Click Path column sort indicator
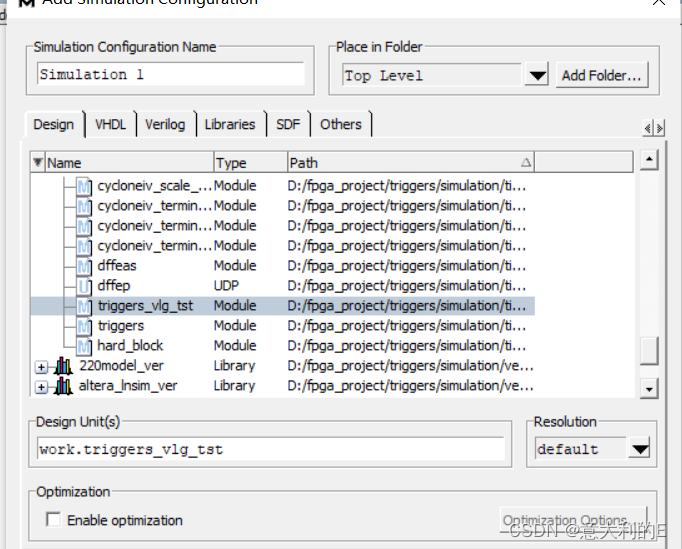 coord(526,163)
